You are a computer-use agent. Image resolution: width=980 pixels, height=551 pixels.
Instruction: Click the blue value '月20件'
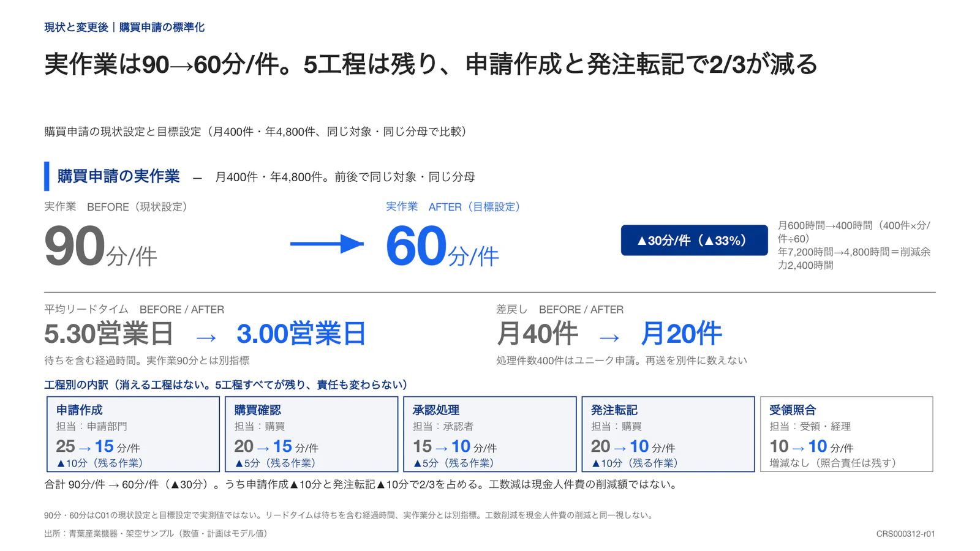pyautogui.click(x=681, y=334)
